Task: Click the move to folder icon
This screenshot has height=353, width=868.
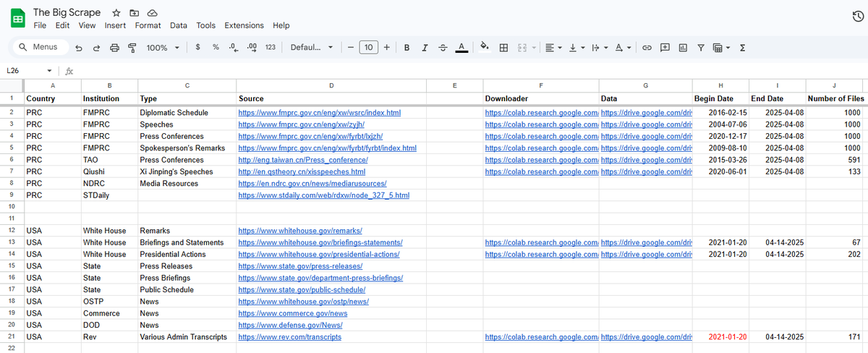Action: (x=134, y=13)
